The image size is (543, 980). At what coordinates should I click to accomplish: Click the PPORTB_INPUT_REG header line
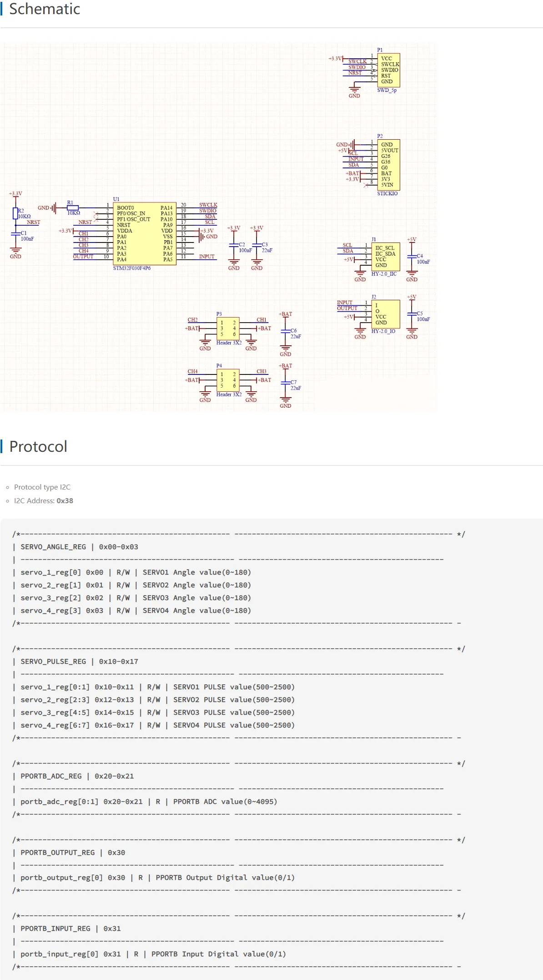coord(70,929)
